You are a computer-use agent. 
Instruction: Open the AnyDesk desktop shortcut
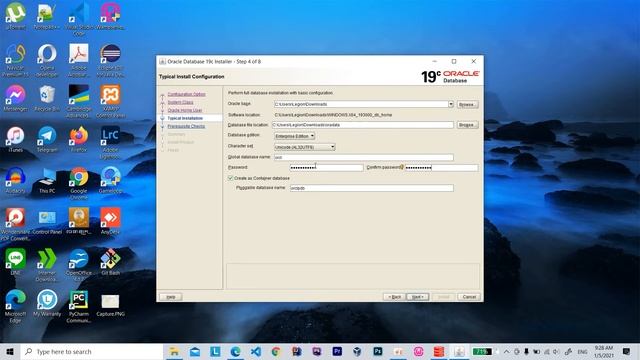point(111,221)
